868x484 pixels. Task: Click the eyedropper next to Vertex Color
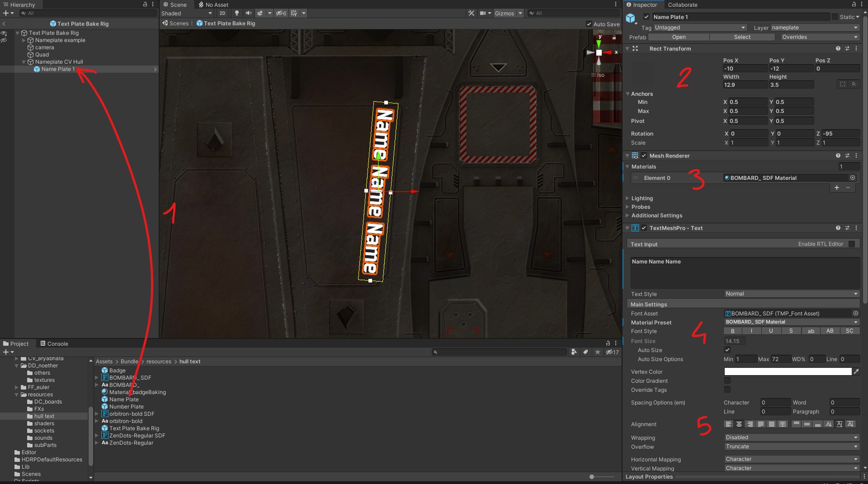tap(856, 371)
